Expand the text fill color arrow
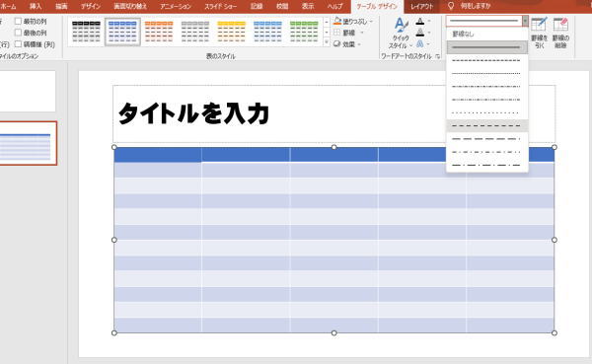The image size is (592, 364). 429,22
